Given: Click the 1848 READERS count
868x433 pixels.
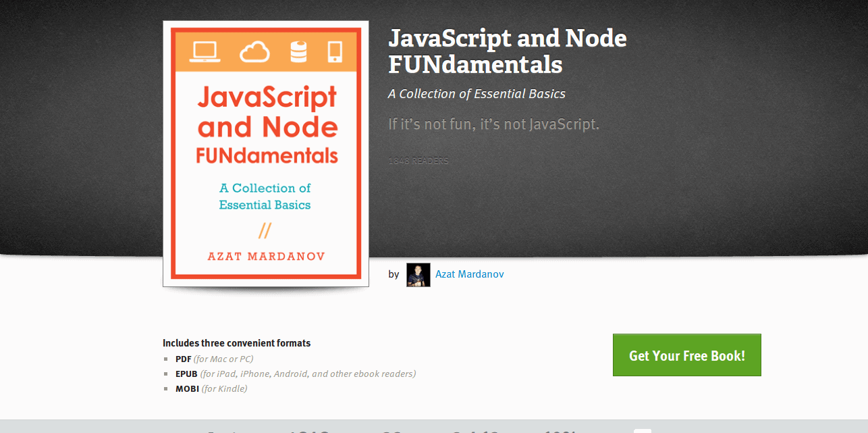Looking at the screenshot, I should (x=418, y=161).
